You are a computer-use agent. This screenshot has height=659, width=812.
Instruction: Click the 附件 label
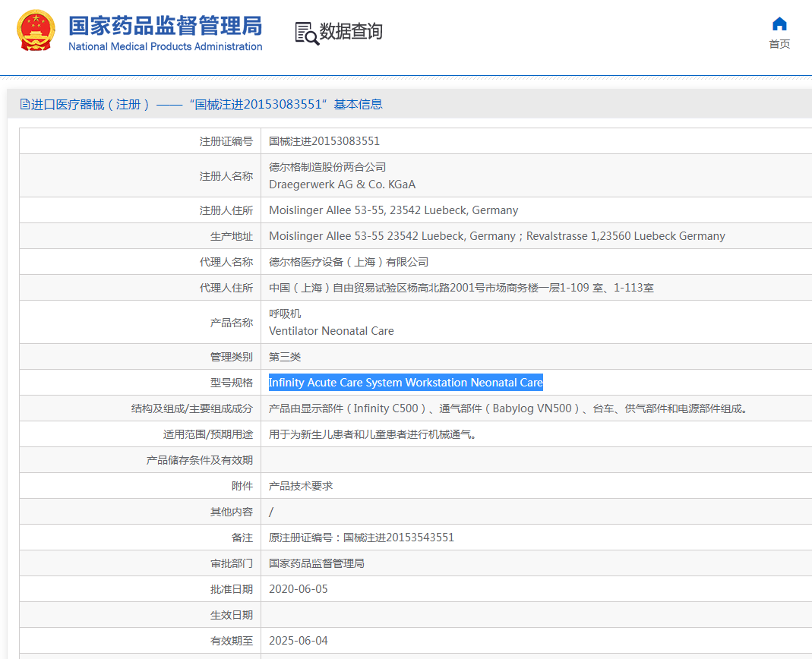pos(242,486)
